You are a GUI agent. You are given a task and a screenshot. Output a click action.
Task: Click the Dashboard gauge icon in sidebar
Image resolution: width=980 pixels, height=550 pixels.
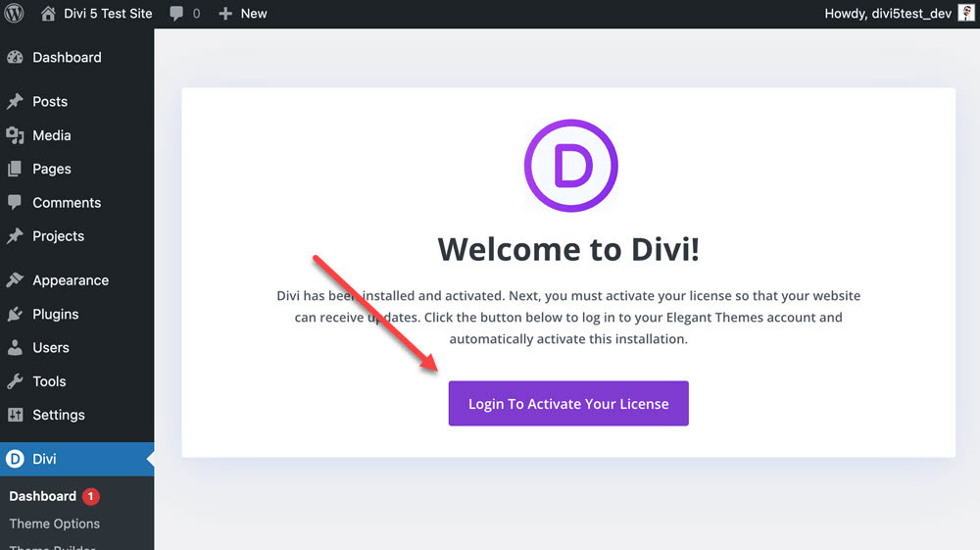click(15, 58)
